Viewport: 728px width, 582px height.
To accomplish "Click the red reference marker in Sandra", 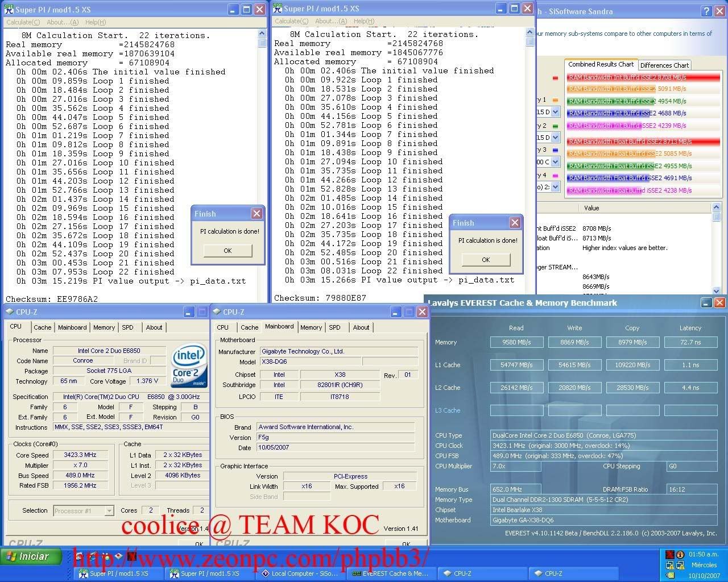I will tap(555, 78).
